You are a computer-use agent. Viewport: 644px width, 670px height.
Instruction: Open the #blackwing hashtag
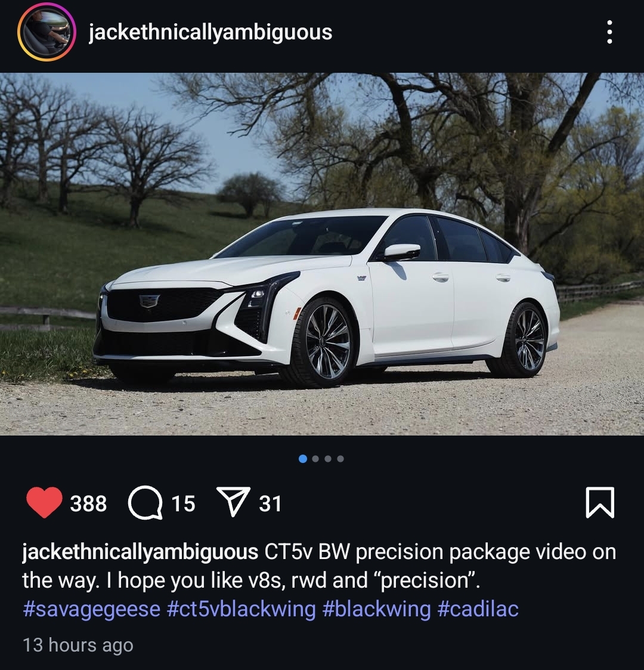point(377,609)
